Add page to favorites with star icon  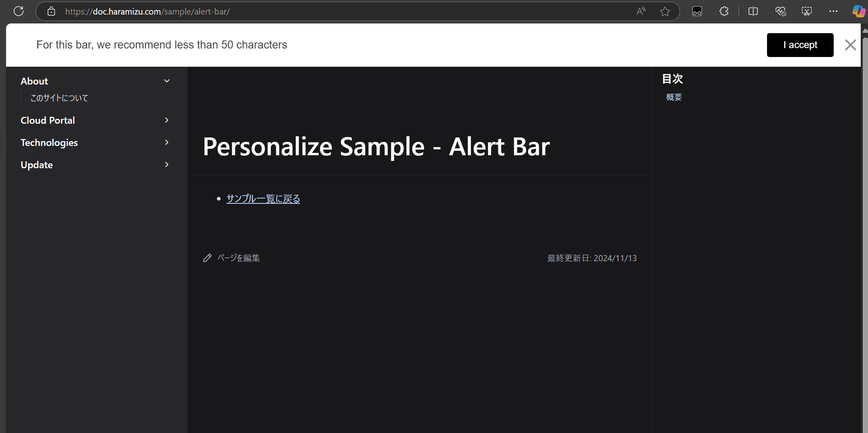coord(665,11)
